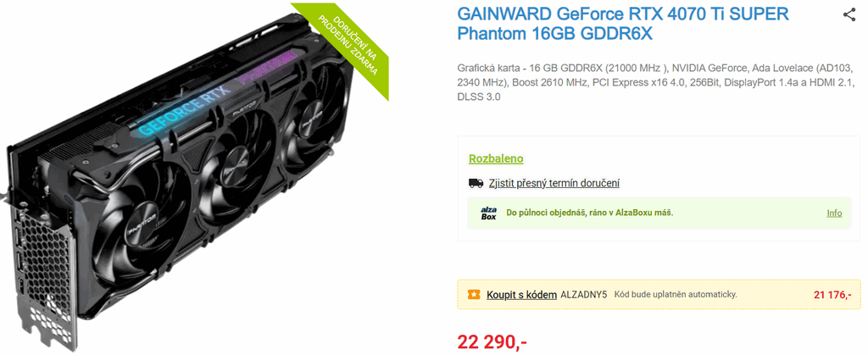Click the orange coupon star icon
The image size is (868, 355).
(474, 295)
